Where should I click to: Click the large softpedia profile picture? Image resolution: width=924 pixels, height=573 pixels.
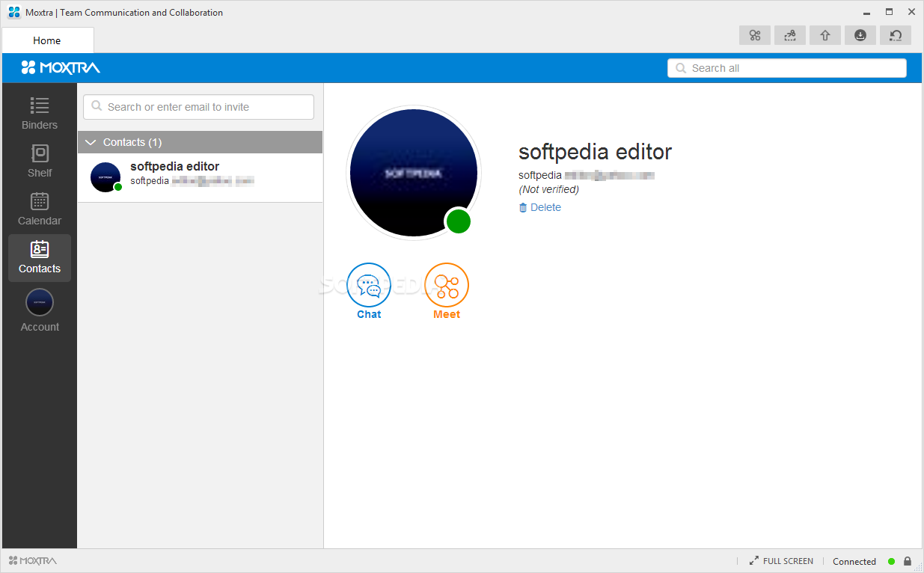pyautogui.click(x=414, y=173)
